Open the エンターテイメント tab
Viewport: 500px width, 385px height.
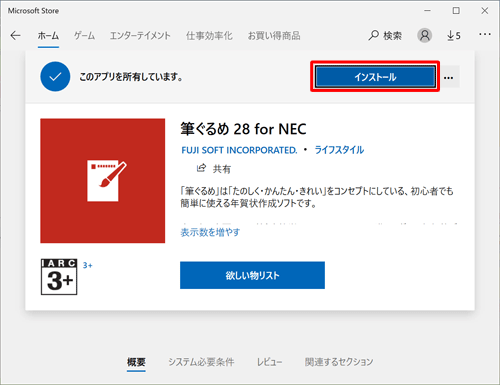coord(140,36)
